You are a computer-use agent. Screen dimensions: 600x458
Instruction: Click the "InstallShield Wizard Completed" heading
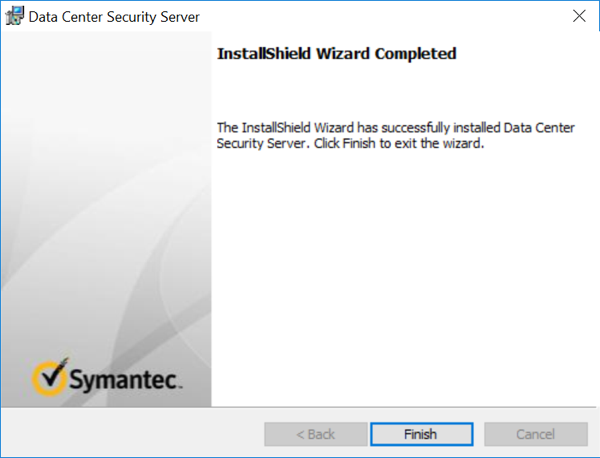[x=336, y=54]
